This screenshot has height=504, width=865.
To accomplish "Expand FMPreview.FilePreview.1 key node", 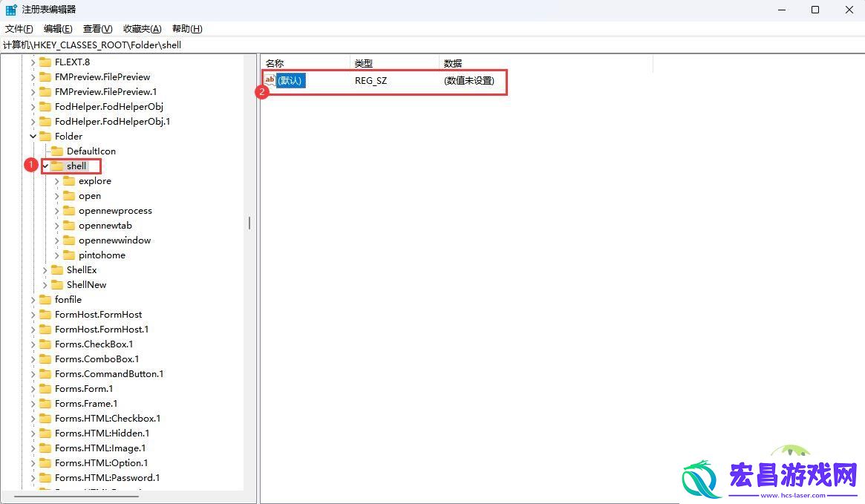I will (x=33, y=92).
